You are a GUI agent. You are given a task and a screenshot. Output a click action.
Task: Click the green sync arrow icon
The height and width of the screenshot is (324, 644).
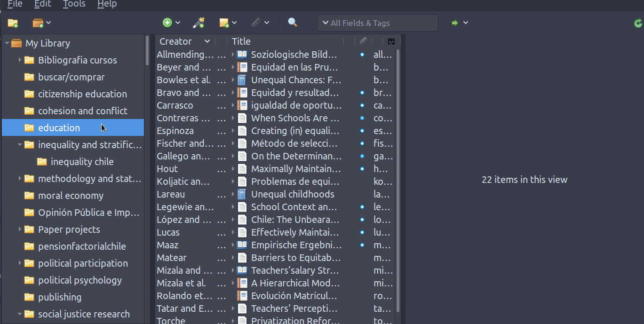pos(638,23)
